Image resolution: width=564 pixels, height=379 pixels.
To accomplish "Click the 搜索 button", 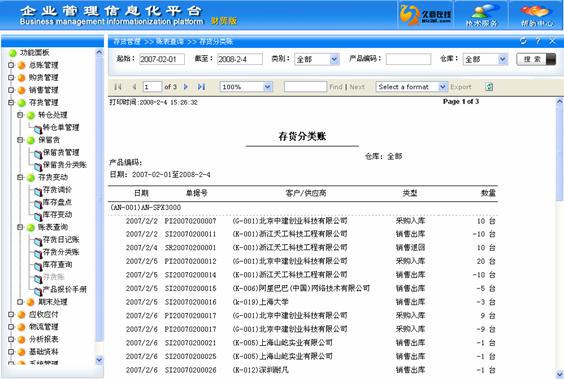I will click(536, 59).
